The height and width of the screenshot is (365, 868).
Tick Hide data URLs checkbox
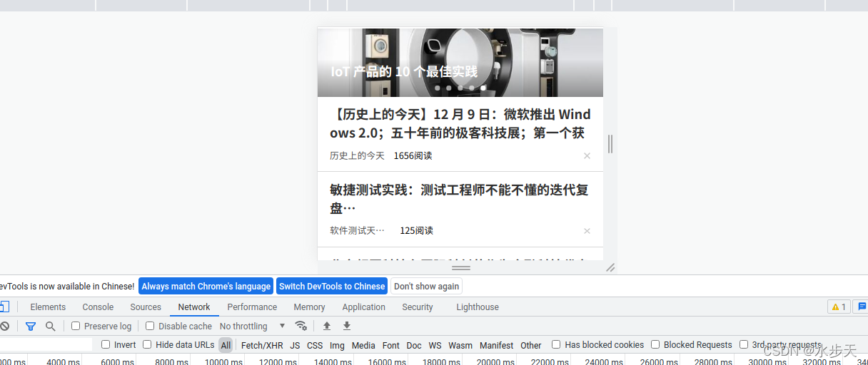pyautogui.click(x=147, y=344)
